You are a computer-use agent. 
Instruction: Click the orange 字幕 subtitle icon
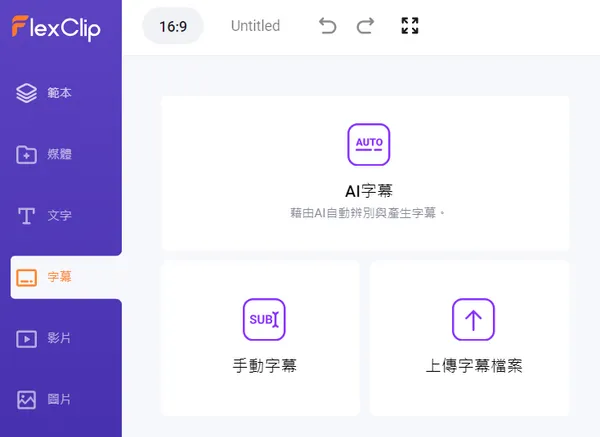tap(26, 277)
